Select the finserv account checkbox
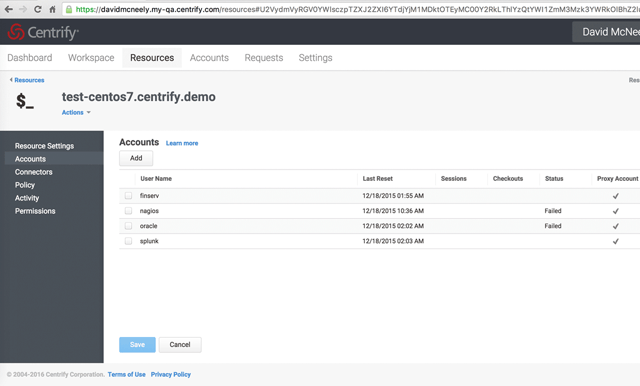 pos(128,195)
